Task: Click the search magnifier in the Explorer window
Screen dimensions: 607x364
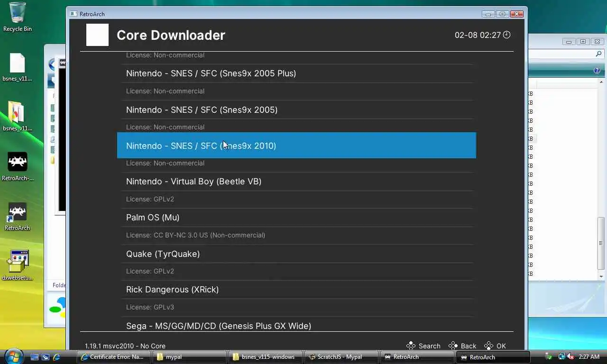Action: [x=598, y=54]
